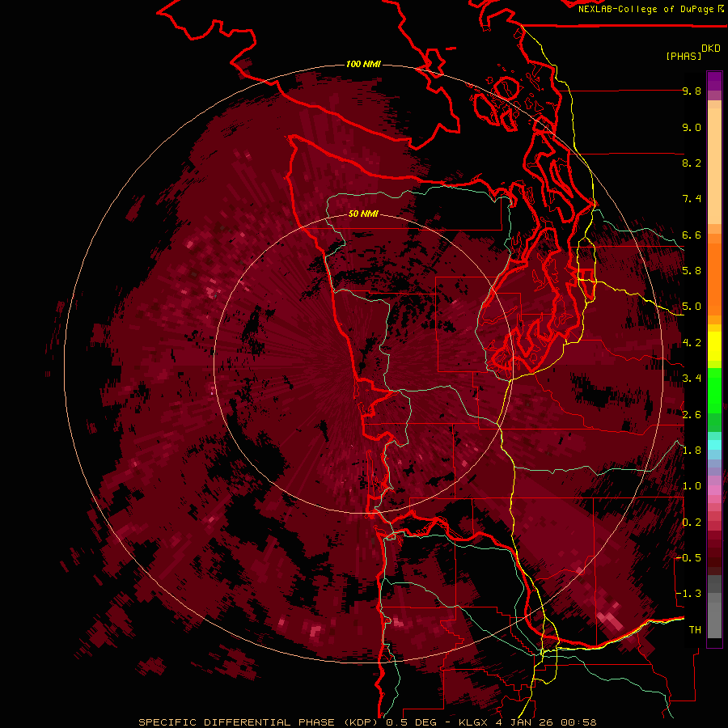Click the 7.4 scale label
The image size is (728, 728).
[x=692, y=199]
